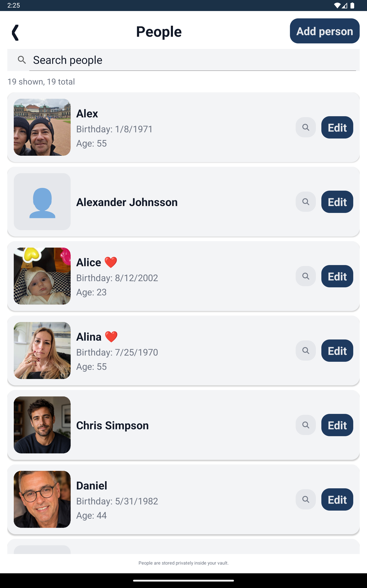Tap the magnifier icon in search bar

(x=22, y=60)
